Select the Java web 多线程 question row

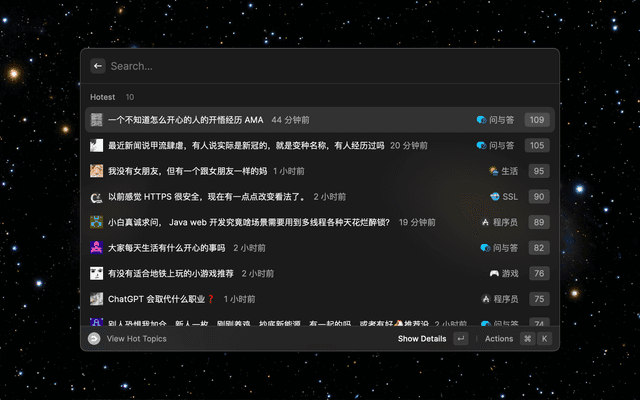pos(248,222)
